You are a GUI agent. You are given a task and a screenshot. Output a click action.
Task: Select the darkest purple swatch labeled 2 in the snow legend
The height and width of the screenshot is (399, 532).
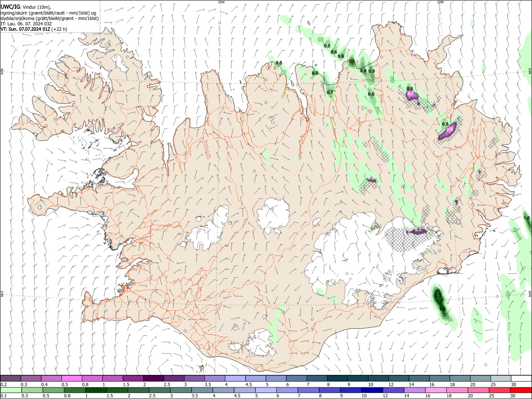point(153,378)
